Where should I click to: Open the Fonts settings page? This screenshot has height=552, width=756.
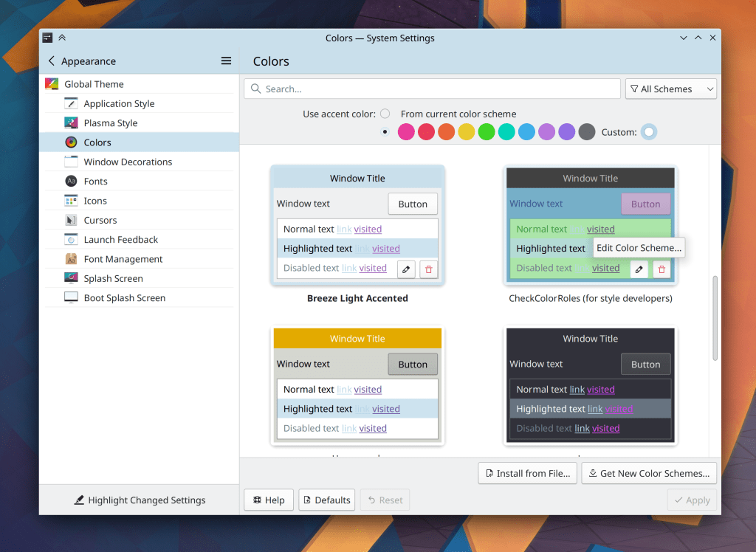95,182
